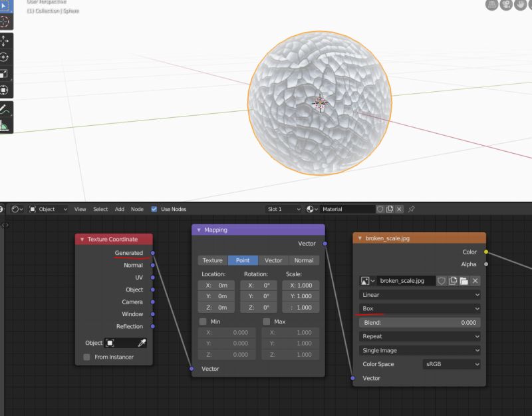The height and width of the screenshot is (416, 532).
Task: Toggle the From Instancer checkbox
Action: pyautogui.click(x=87, y=357)
